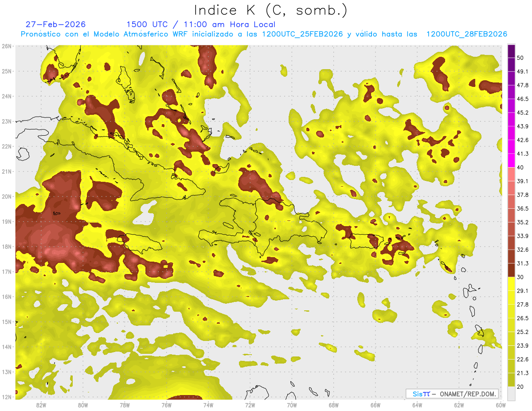
Task: Click the "Indice K (C, somb.)" title
Action: tap(271, 10)
